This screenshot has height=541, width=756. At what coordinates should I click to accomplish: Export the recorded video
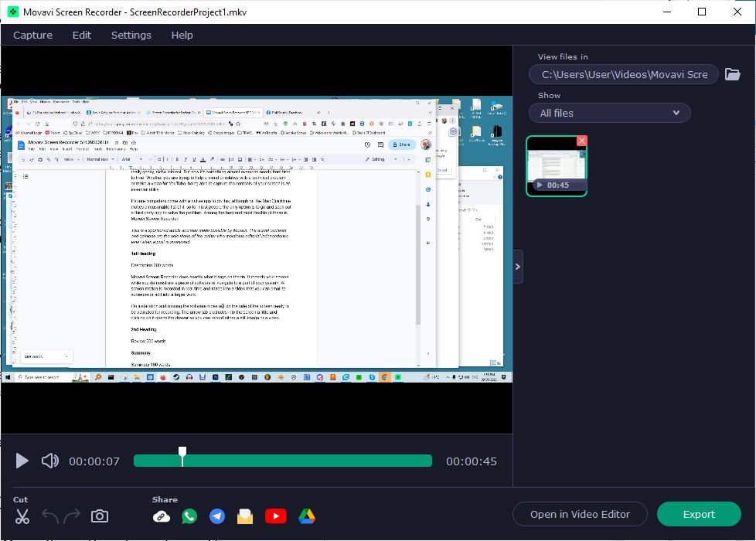698,514
